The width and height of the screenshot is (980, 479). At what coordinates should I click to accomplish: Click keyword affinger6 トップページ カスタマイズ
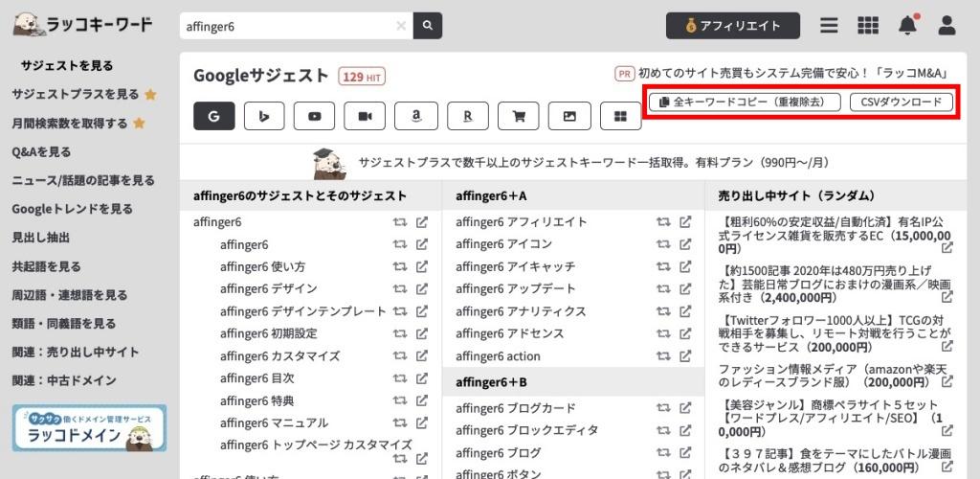316,445
